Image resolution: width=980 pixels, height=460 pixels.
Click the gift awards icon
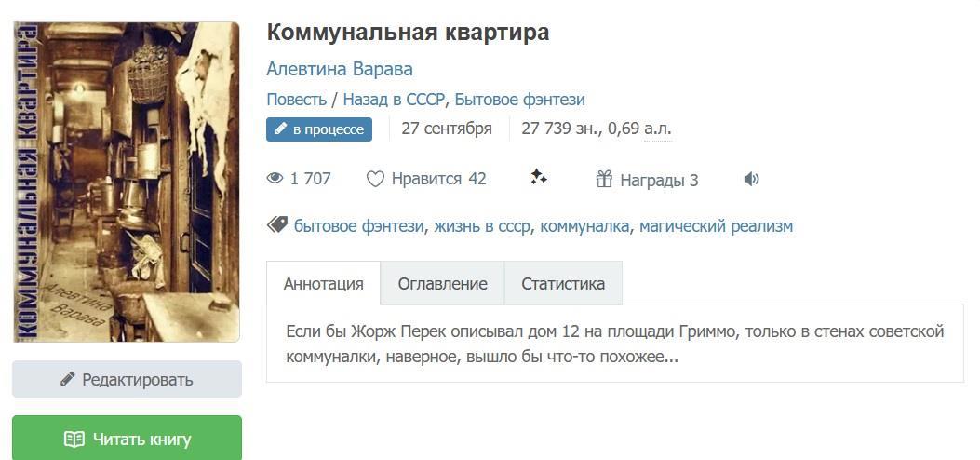tap(604, 179)
